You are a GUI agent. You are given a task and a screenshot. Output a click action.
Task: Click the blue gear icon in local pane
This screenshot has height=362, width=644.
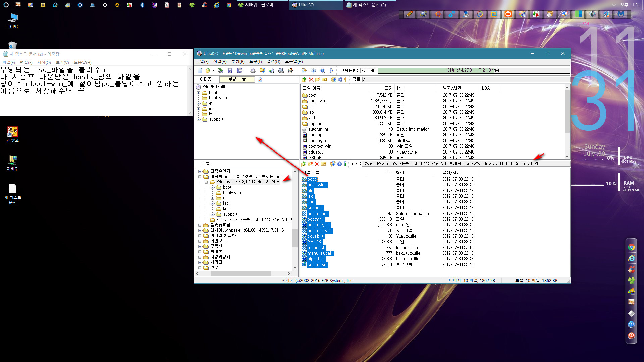[340, 164]
